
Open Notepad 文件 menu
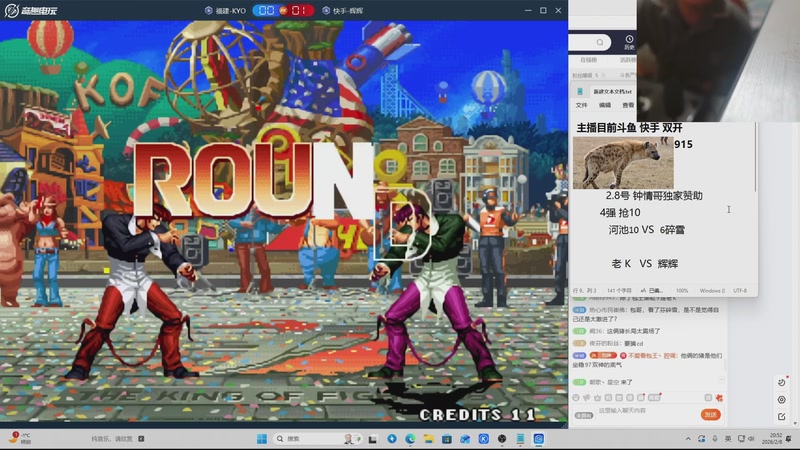[x=582, y=105]
